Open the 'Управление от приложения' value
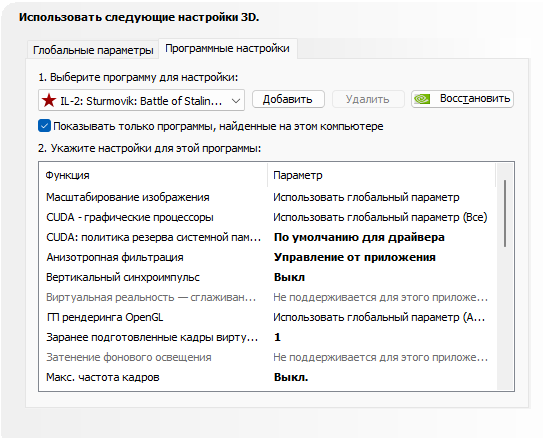This screenshot has height=438, width=543. [x=355, y=258]
